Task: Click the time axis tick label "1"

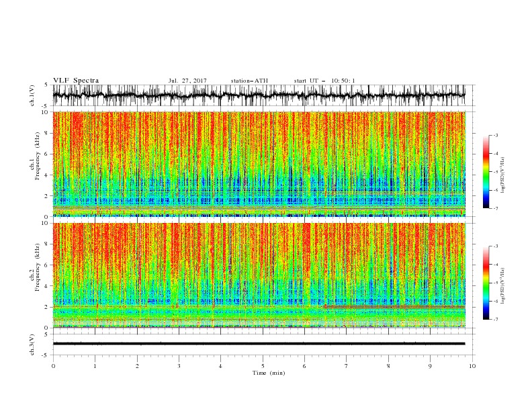Action: pyautogui.click(x=95, y=366)
